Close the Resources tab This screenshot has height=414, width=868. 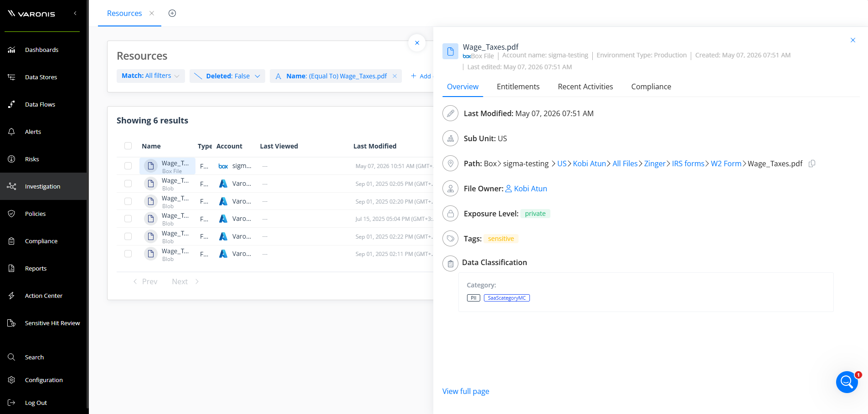pyautogui.click(x=152, y=13)
